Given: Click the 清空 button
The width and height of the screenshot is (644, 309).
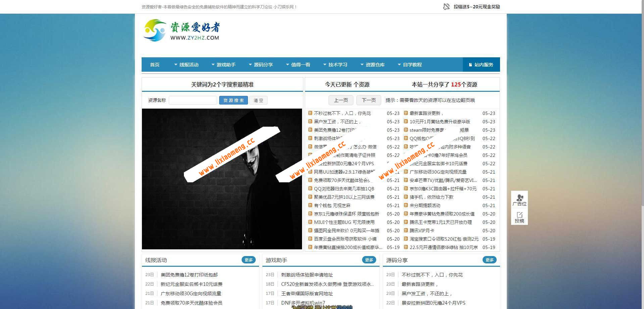Looking at the screenshot, I should [258, 100].
